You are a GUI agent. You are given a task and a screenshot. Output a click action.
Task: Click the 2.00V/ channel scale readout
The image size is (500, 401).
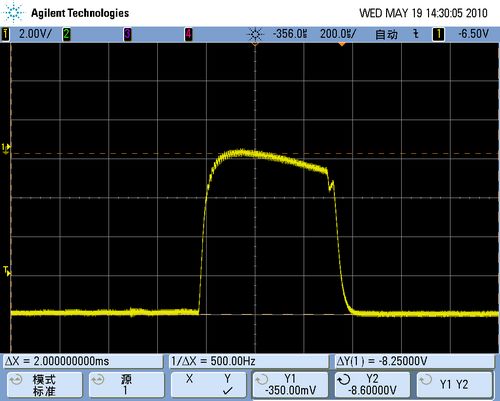(35, 34)
